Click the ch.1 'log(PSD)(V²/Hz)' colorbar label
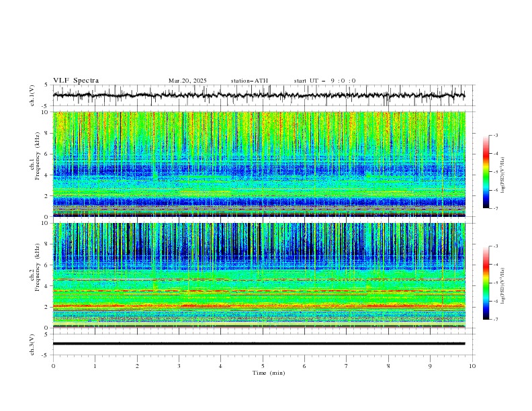The image size is (532, 411). pyautogui.click(x=503, y=175)
